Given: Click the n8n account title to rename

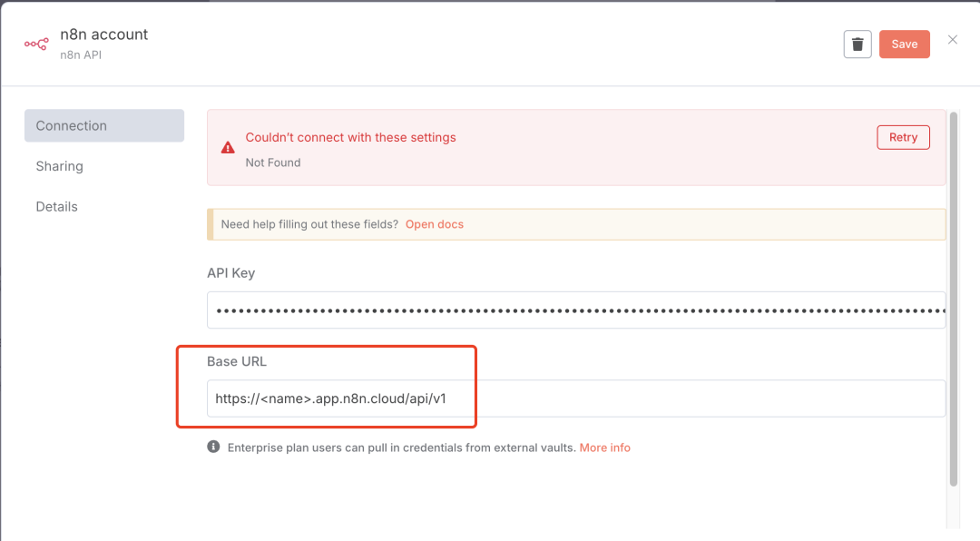Looking at the screenshot, I should coord(110,34).
